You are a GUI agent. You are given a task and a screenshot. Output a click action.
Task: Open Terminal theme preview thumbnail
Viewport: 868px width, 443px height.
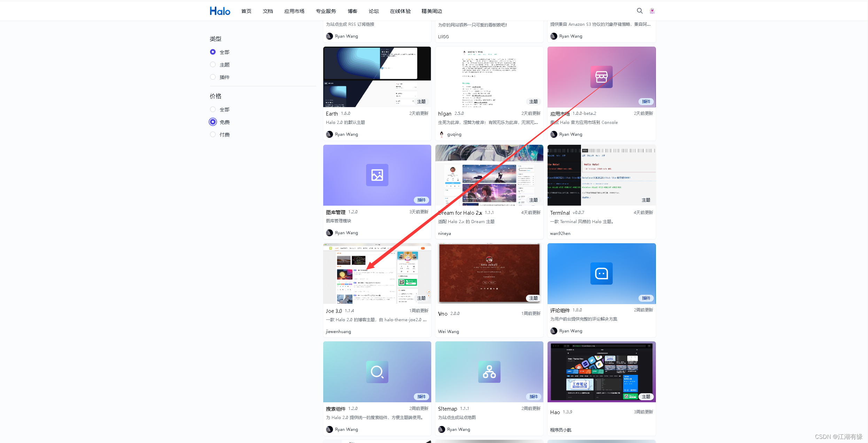(601, 175)
